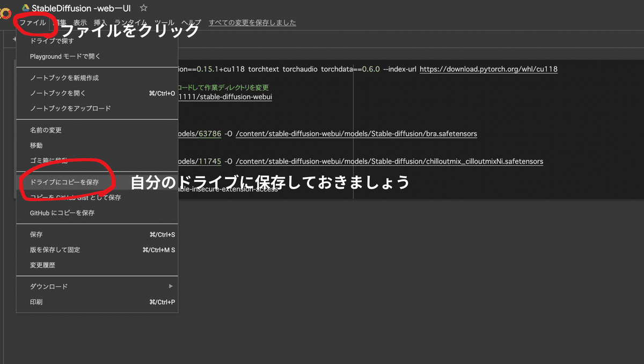Click the すべての変更を保存しました link
This screenshot has height=364, width=644.
252,23
